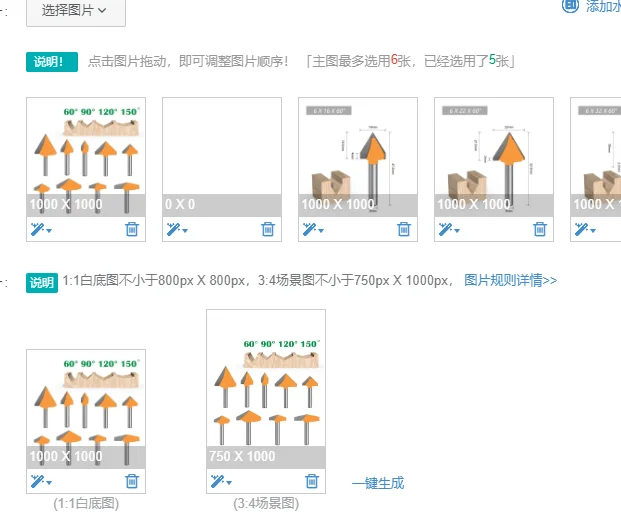Delete the 6X22X60° image with trash icon
The height and width of the screenshot is (521, 621).
539,229
